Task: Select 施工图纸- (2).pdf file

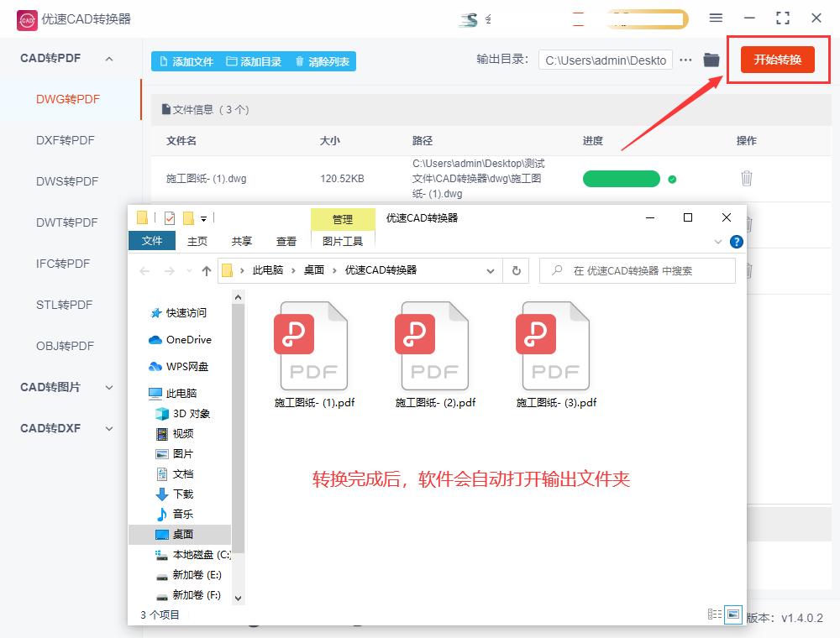Action: 435,355
